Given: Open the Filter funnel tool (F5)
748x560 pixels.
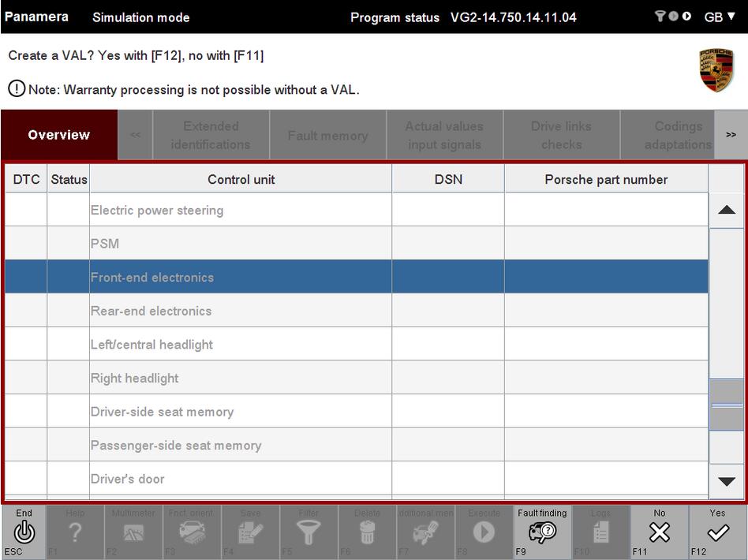Looking at the screenshot, I should coord(309,532).
